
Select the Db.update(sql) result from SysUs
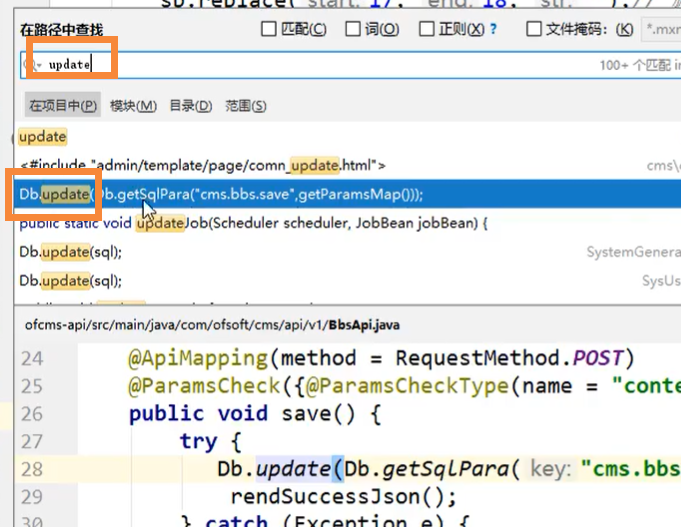click(347, 281)
